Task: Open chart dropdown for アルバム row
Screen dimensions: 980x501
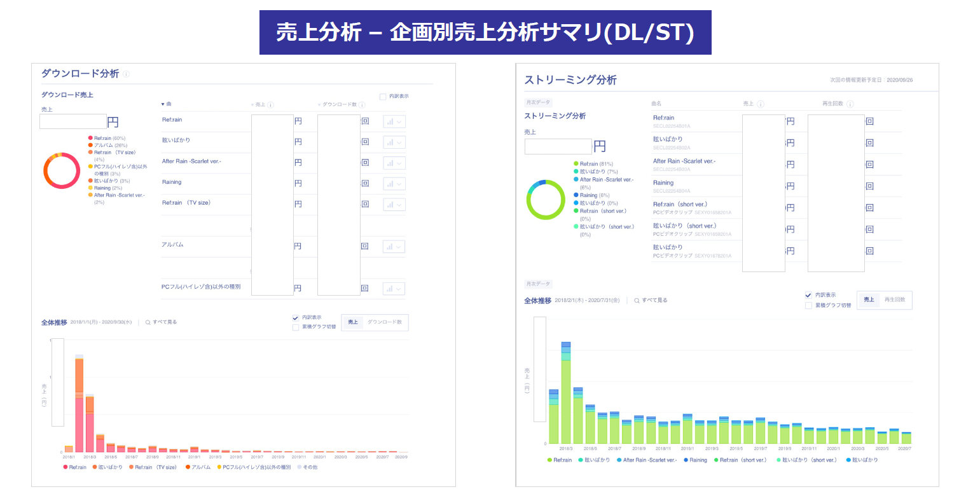Action: (x=394, y=247)
